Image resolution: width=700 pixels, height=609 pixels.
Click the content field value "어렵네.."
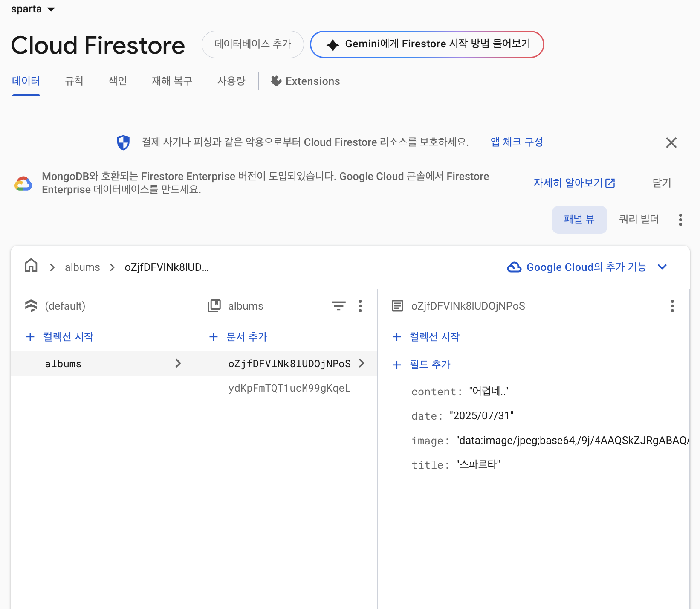click(x=489, y=391)
